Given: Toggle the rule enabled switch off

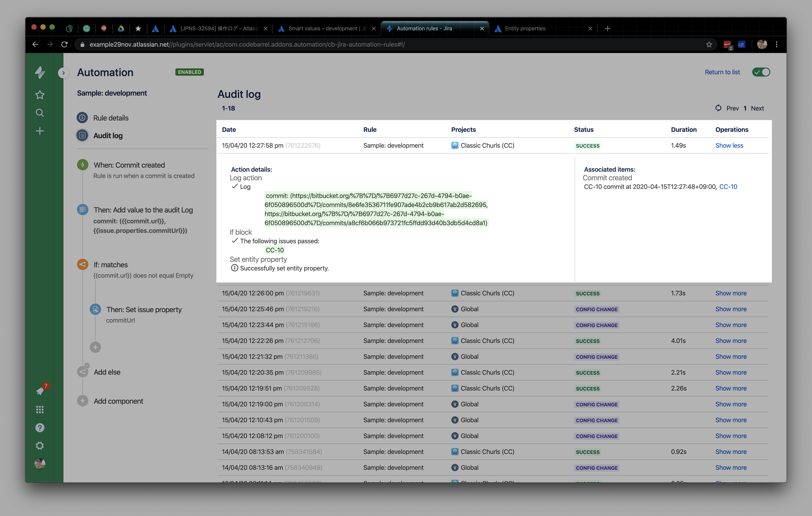Looking at the screenshot, I should 761,72.
